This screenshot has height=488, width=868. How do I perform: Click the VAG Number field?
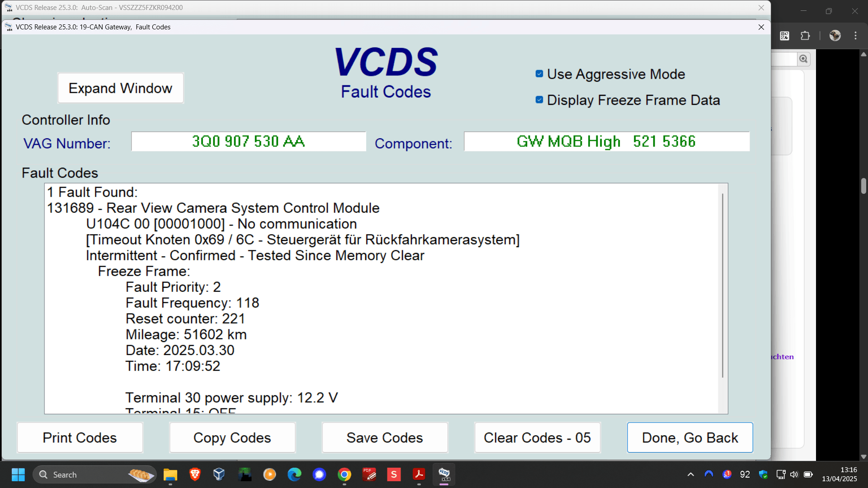tap(248, 141)
